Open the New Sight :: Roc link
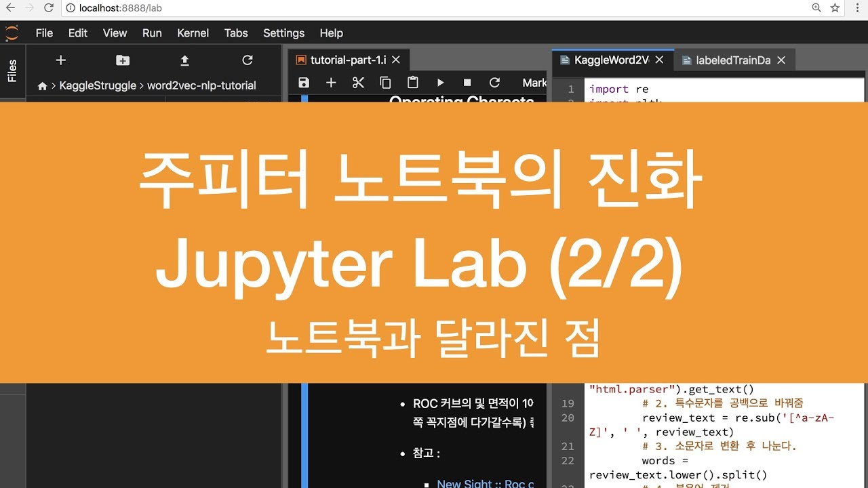The height and width of the screenshot is (488, 868). click(485, 483)
